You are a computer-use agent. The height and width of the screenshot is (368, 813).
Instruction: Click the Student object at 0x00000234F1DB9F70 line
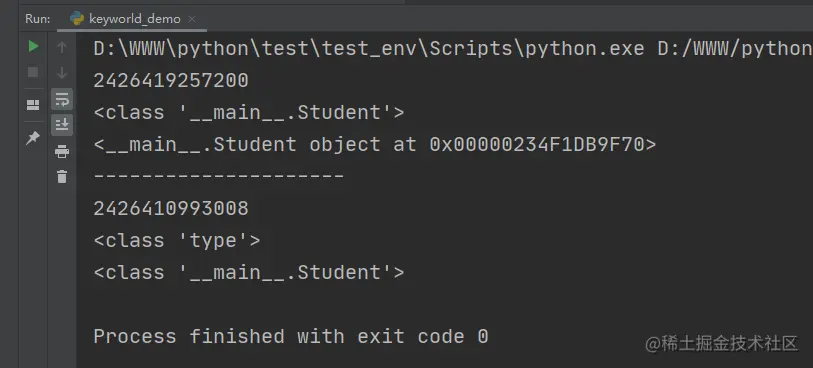(375, 144)
